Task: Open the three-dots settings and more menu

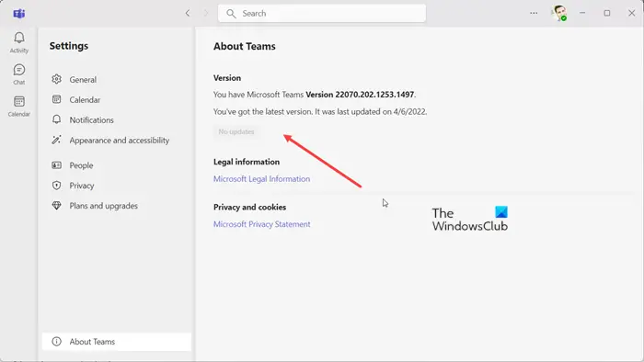Action: (534, 13)
